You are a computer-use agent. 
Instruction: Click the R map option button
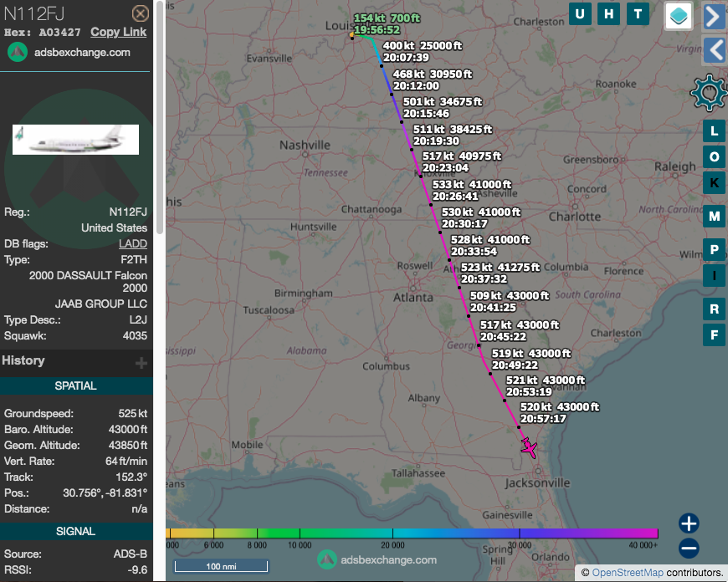pyautogui.click(x=714, y=309)
